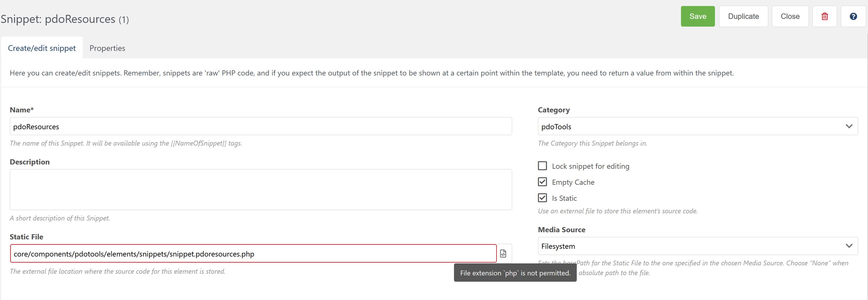The image size is (868, 300).
Task: Uncheck the Empty Cache checkbox
Action: (x=542, y=182)
